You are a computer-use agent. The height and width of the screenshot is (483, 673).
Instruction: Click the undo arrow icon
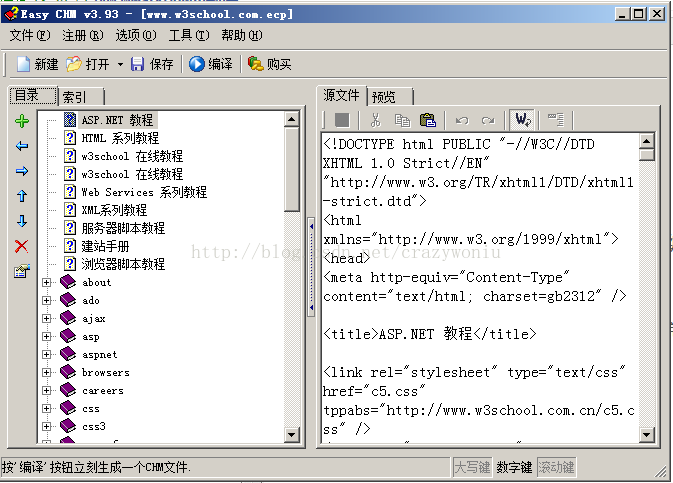click(462, 121)
